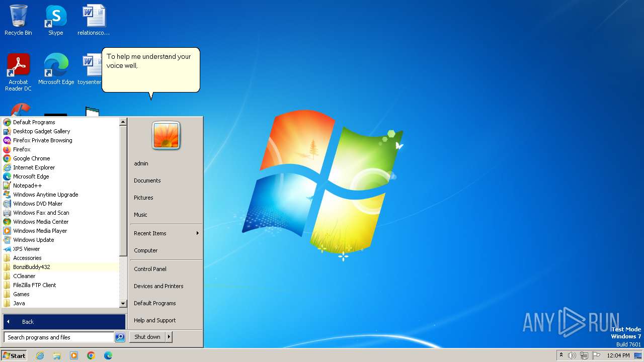Open Documents from the Start menu
644x362 pixels.
tap(166, 180)
